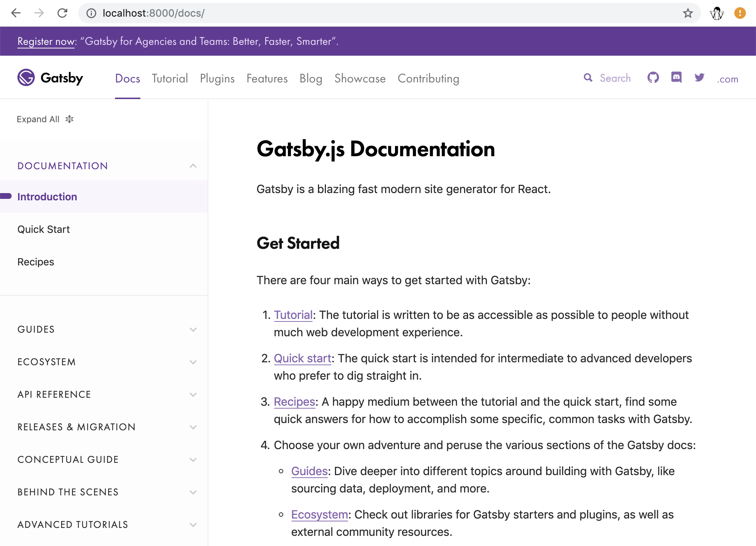The image size is (756, 546).
Task: Follow the Register now banner link
Action: pos(46,42)
